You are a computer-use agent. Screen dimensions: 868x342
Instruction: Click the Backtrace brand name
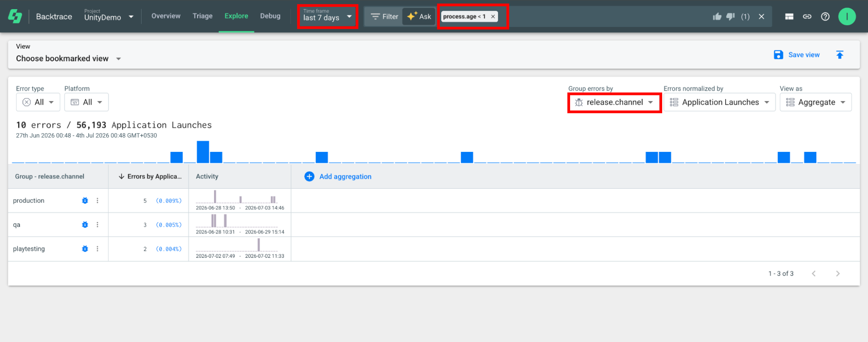coord(54,16)
